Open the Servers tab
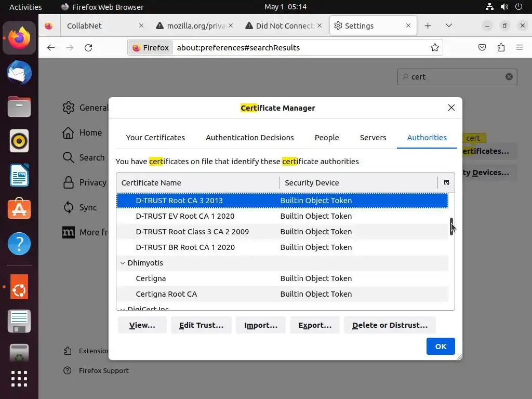 click(x=373, y=137)
